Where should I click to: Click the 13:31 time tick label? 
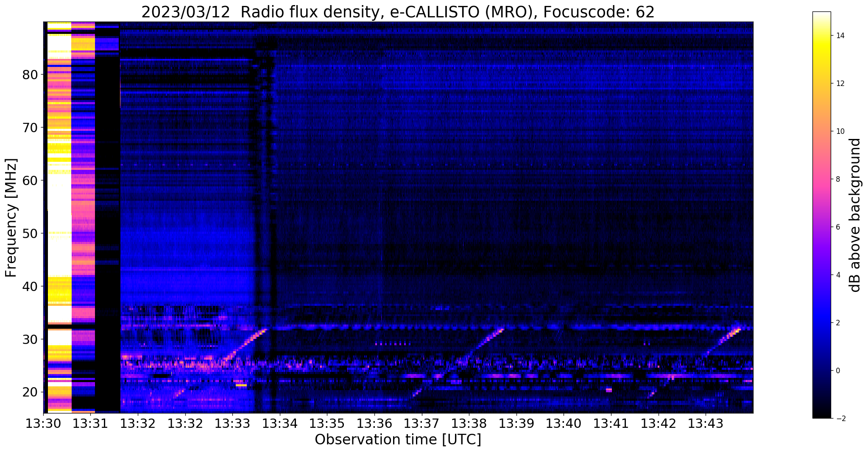(x=91, y=423)
